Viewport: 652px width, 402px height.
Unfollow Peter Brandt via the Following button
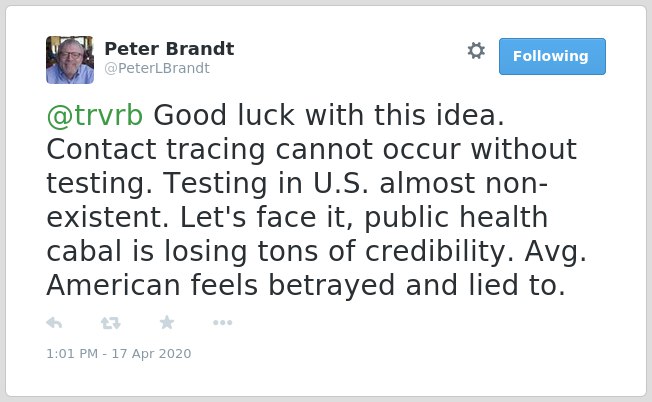(x=552, y=57)
